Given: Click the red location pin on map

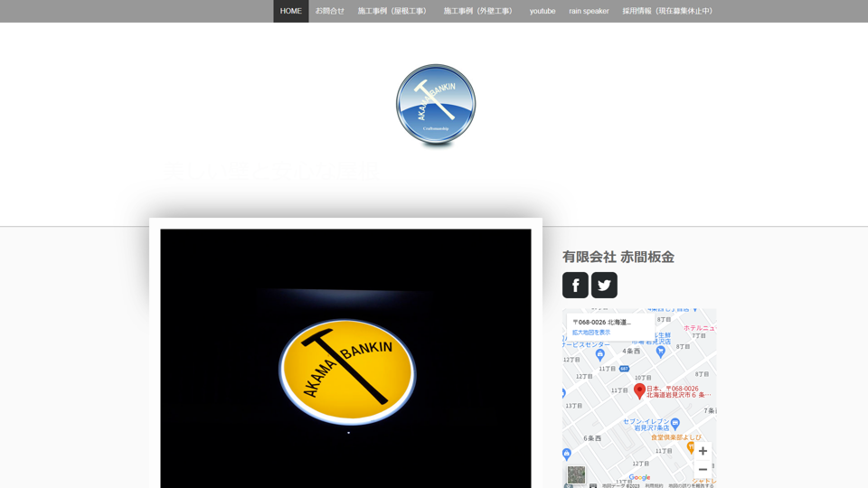Looking at the screenshot, I should tap(639, 390).
